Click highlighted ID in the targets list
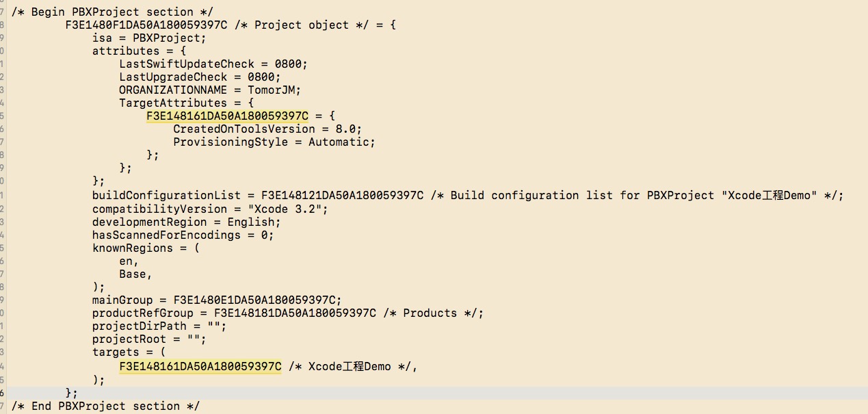Screen dimensions: 868x414 (x=200, y=367)
